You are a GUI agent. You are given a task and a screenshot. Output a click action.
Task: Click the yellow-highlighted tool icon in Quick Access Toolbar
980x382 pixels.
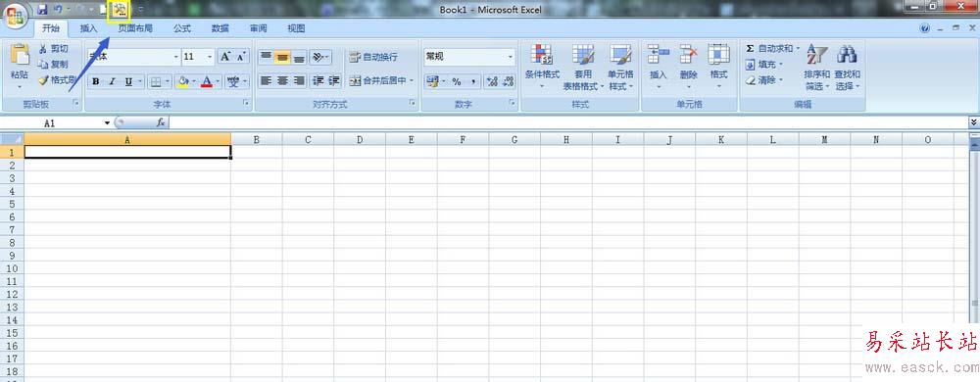[119, 10]
